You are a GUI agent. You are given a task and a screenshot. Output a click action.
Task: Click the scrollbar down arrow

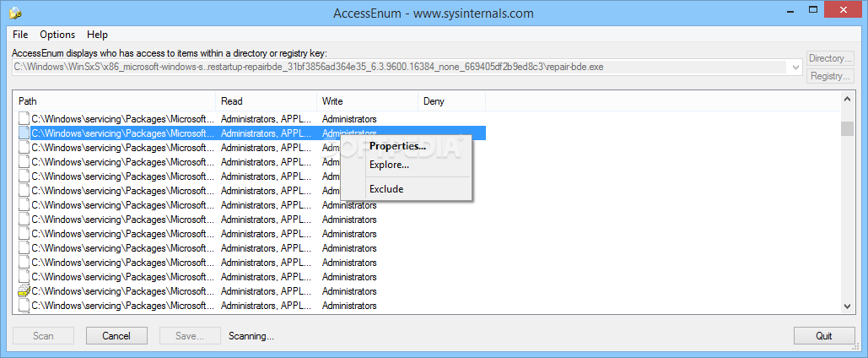click(x=847, y=306)
